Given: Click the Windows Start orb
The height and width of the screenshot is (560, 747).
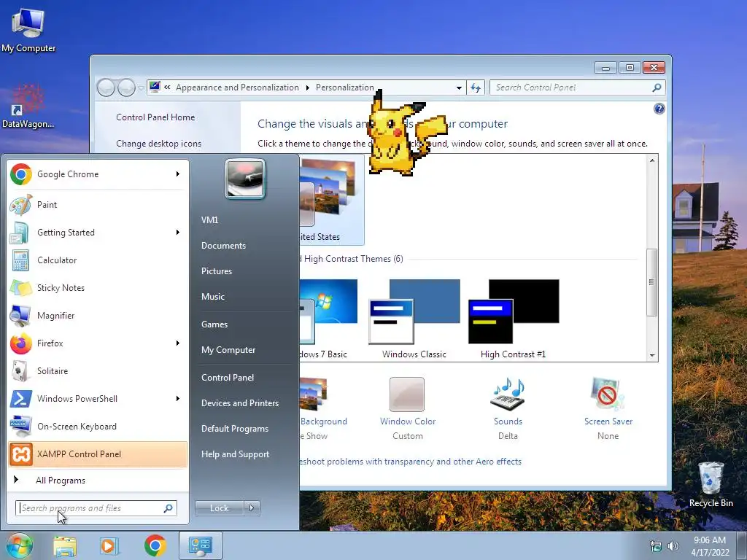Looking at the screenshot, I should [19, 545].
